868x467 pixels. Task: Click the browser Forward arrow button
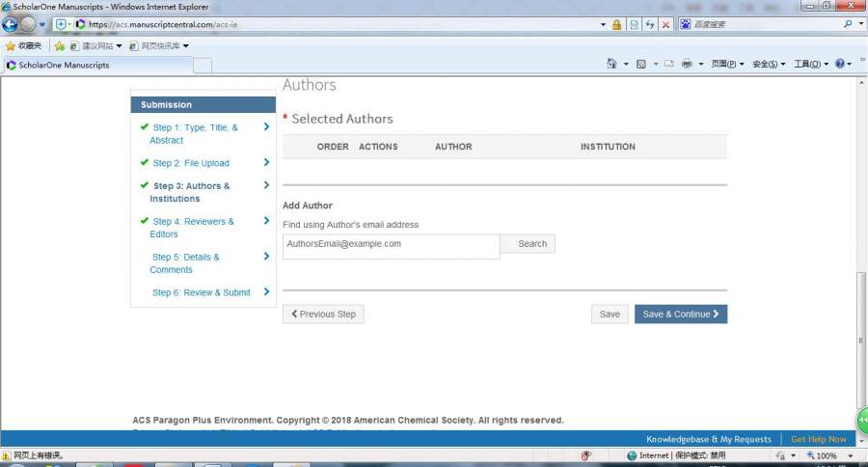click(28, 24)
